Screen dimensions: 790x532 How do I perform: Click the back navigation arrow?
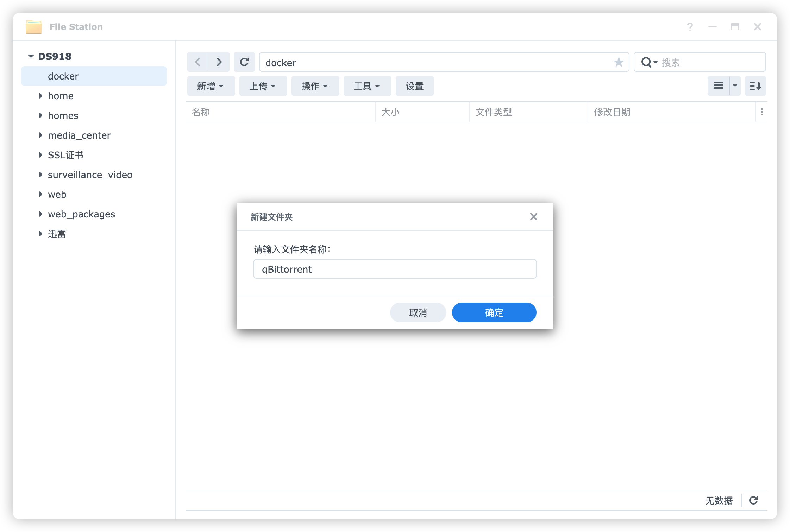tap(198, 62)
